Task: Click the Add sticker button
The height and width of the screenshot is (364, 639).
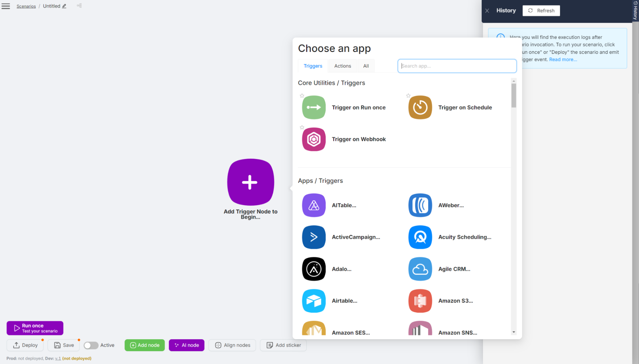Action: pos(283,345)
